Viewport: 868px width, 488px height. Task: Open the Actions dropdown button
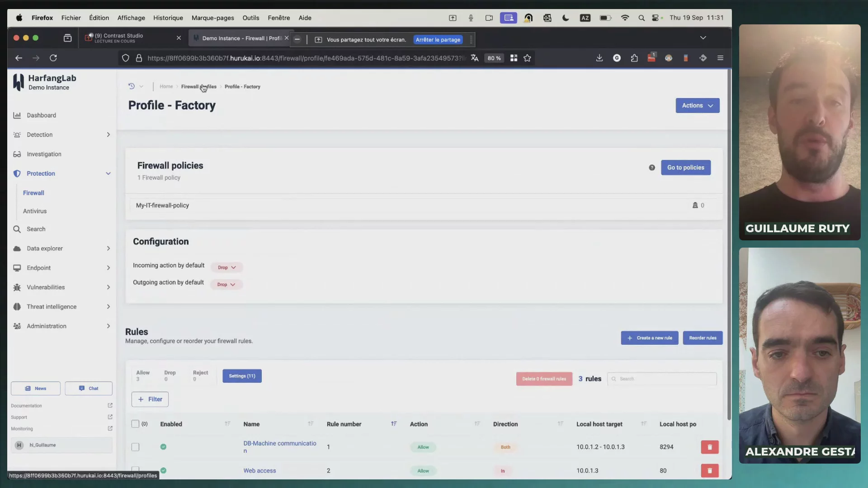pyautogui.click(x=698, y=106)
